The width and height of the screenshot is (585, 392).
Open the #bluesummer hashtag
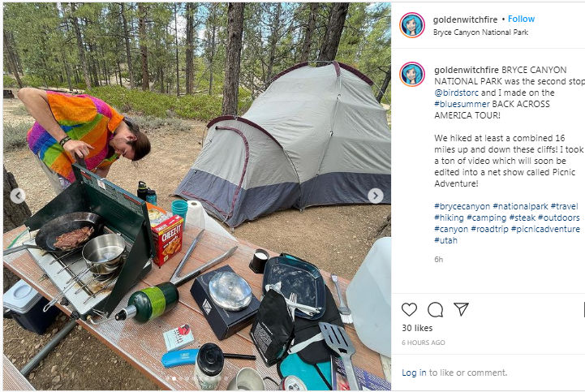point(462,104)
